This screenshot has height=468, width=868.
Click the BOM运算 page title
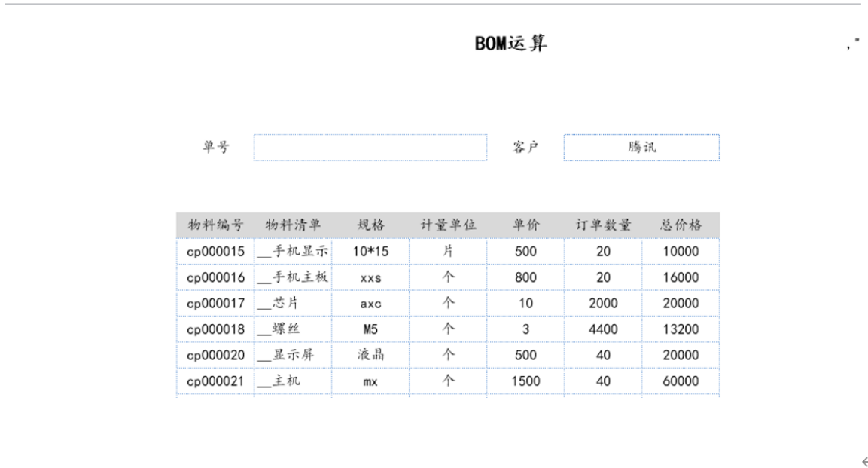[511, 44]
